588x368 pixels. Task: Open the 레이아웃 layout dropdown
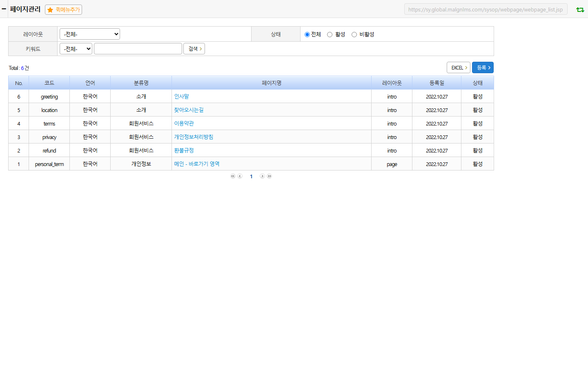pyautogui.click(x=90, y=34)
